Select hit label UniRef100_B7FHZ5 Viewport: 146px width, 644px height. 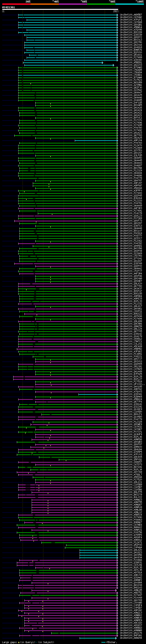point(131,374)
